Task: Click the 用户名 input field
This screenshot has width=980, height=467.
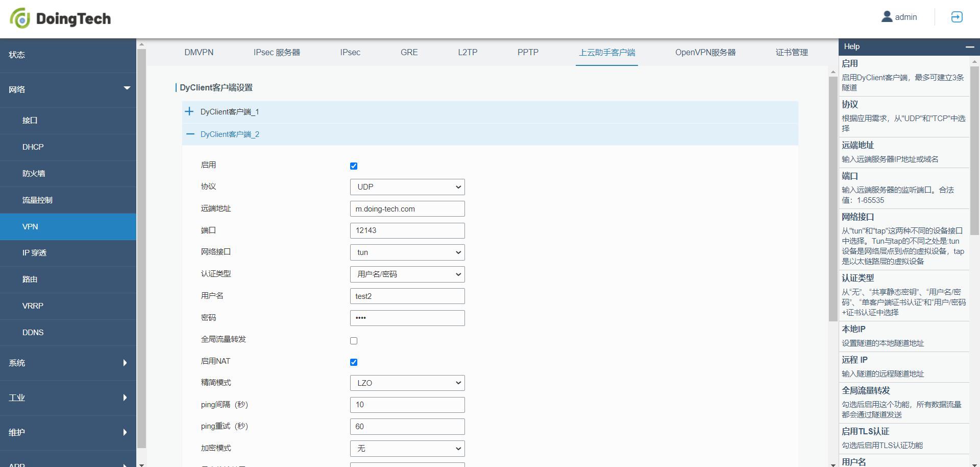Action: (407, 296)
